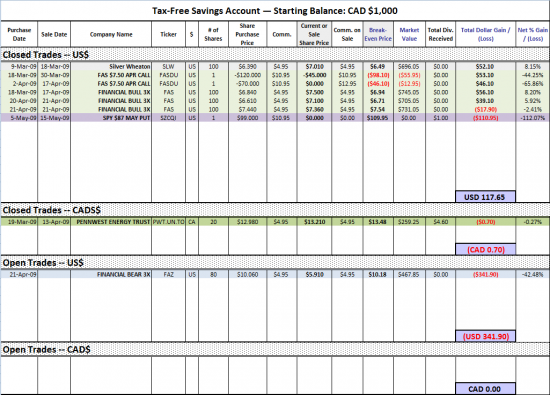Image resolution: width=550 pixels, height=395 pixels.
Task: Select the '($17.90)' loss cell
Action: click(x=485, y=109)
